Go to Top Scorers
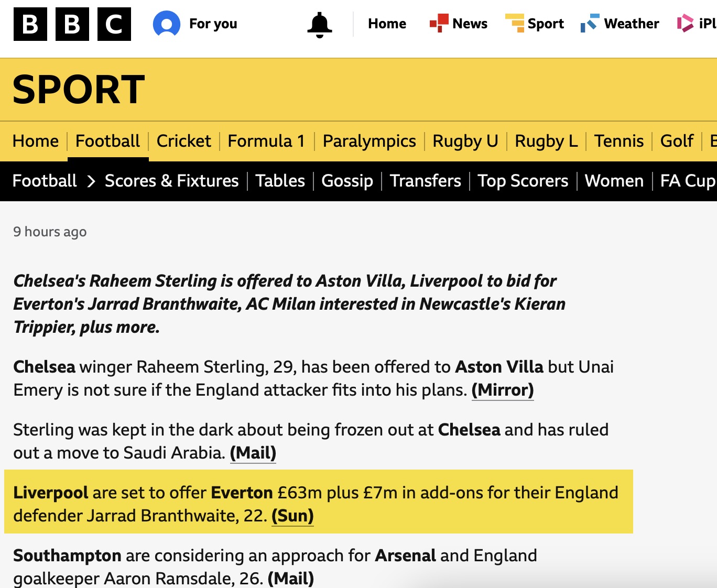The width and height of the screenshot is (717, 588). 523,181
